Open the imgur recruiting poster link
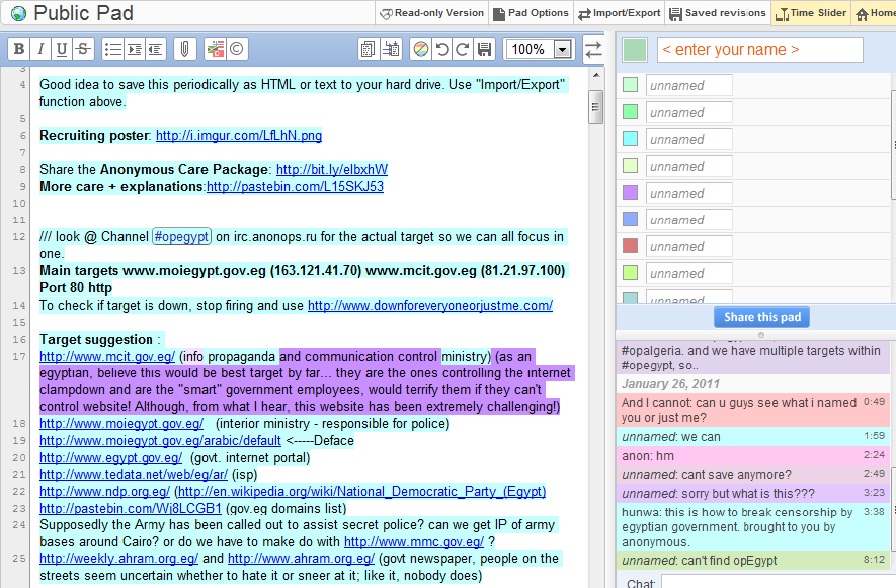Viewport: 896px width, 588px height. 239,135
